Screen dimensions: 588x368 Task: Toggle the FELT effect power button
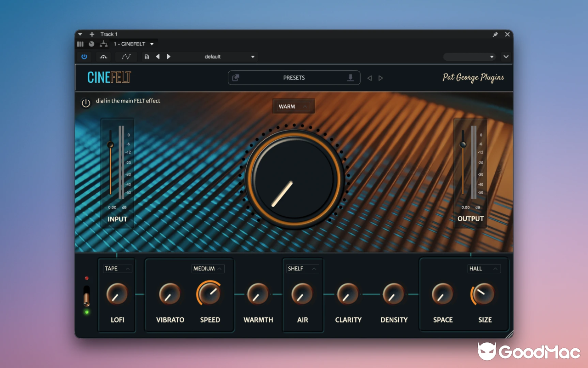pos(86,103)
